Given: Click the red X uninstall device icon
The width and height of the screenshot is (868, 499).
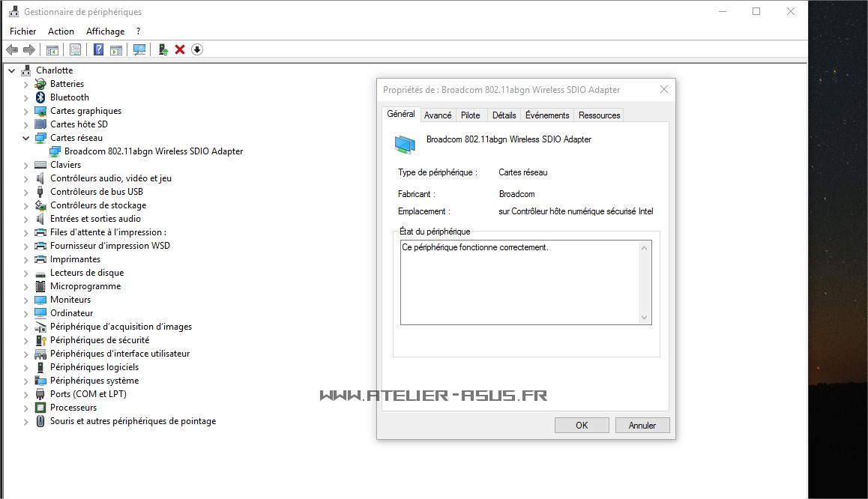Looking at the screenshot, I should (x=180, y=49).
